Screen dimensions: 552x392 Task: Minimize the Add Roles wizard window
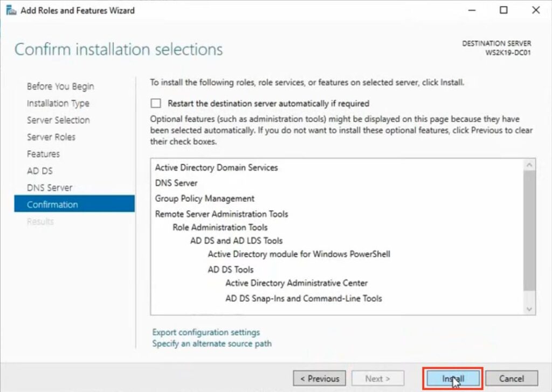pos(472,10)
